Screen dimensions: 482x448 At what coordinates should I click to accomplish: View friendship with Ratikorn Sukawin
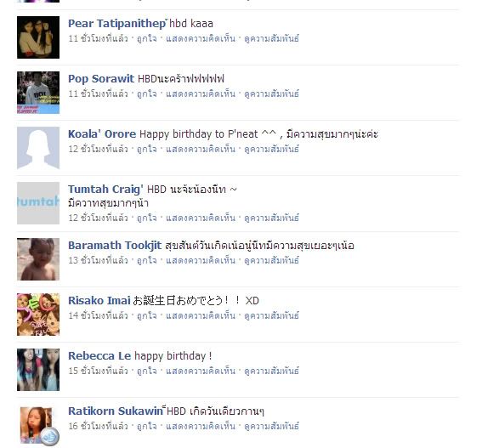click(271, 426)
